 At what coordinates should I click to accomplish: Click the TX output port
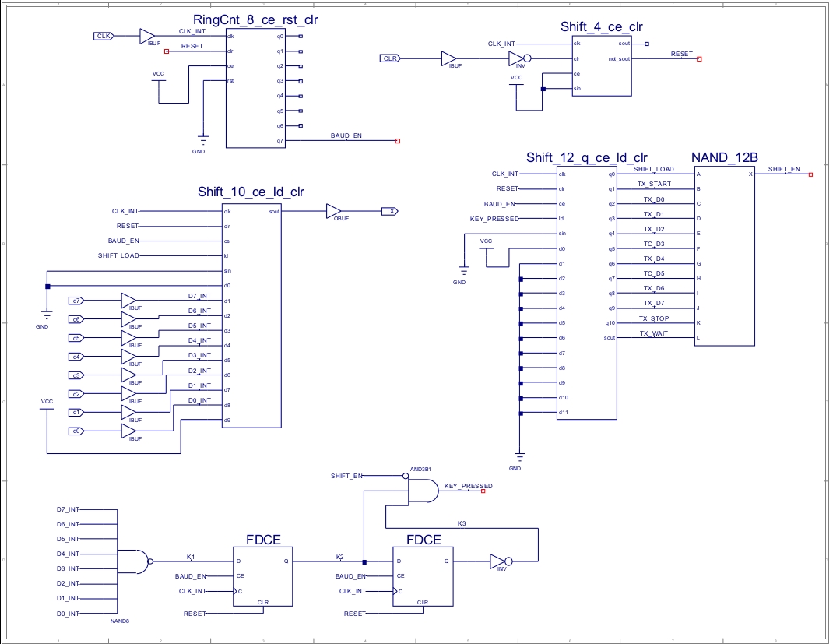tap(389, 211)
